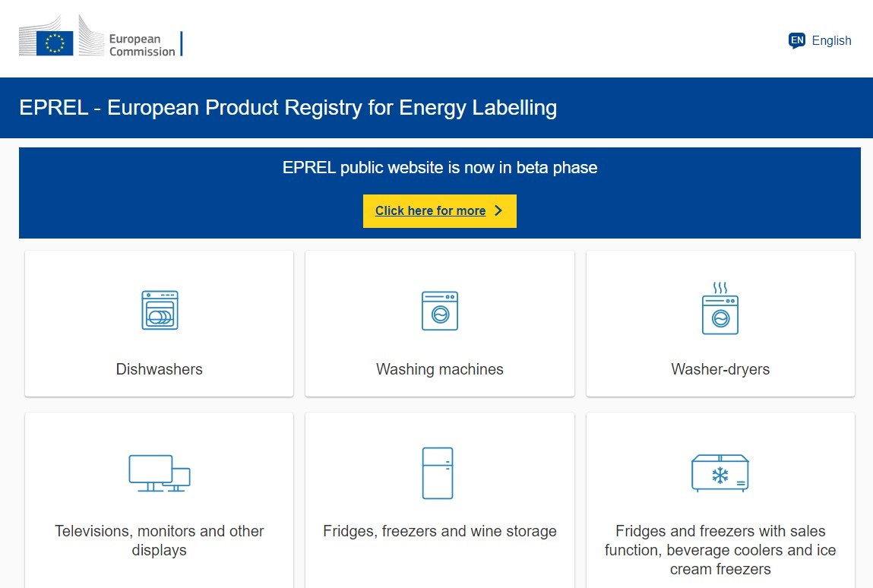Click the snowflake chest freezer icon

pyautogui.click(x=720, y=473)
